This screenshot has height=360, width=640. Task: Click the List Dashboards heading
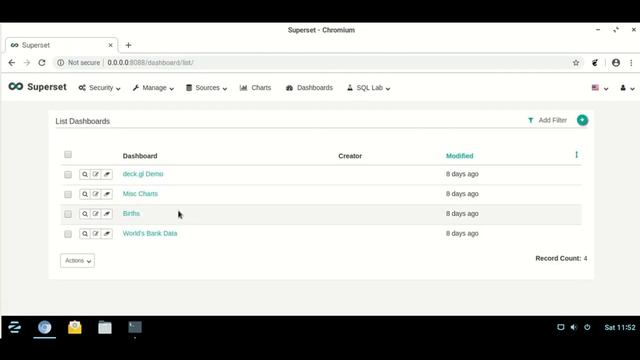click(x=82, y=121)
